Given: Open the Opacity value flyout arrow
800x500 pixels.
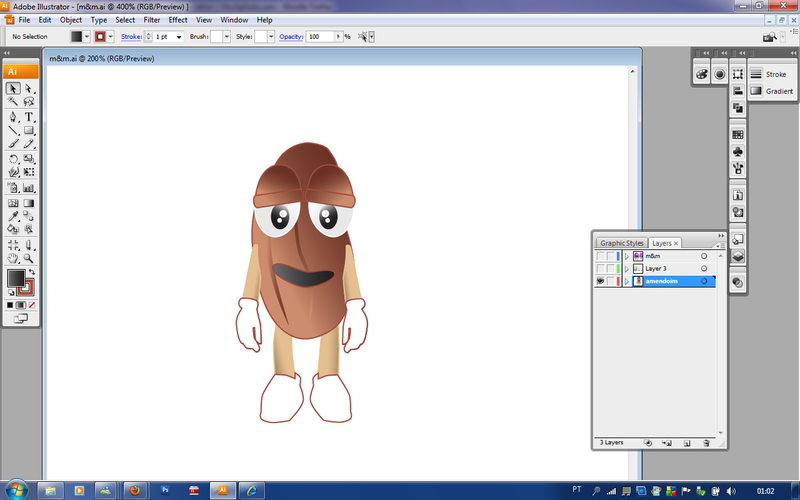Looking at the screenshot, I should coord(338,37).
